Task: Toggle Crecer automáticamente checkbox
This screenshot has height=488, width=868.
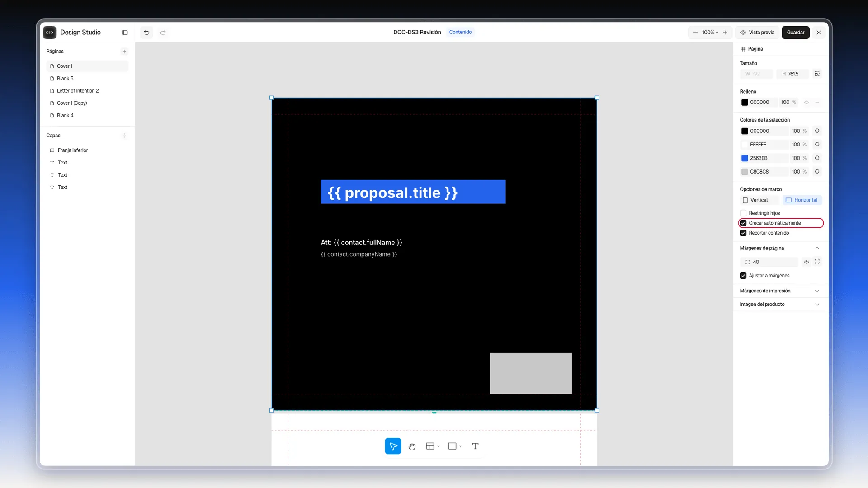Action: 743,223
